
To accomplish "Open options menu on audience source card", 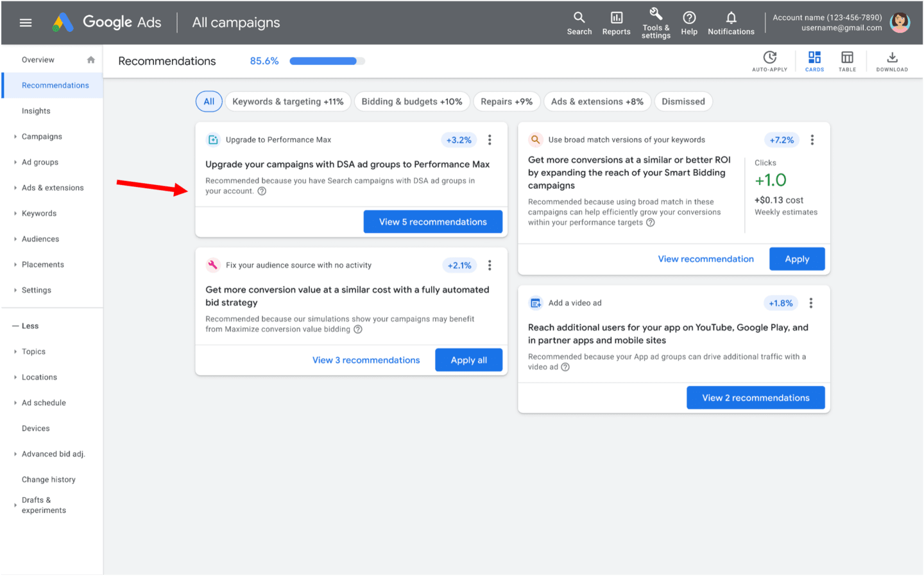I will pyautogui.click(x=490, y=265).
